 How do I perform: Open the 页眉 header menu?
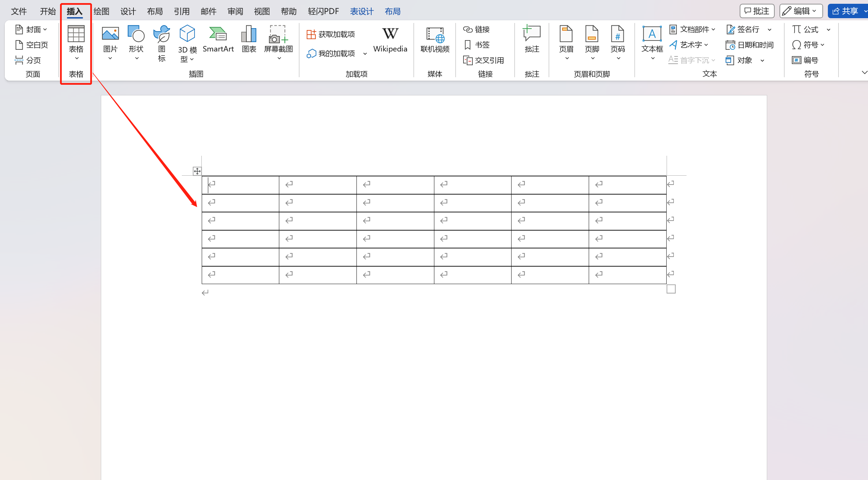(x=566, y=43)
